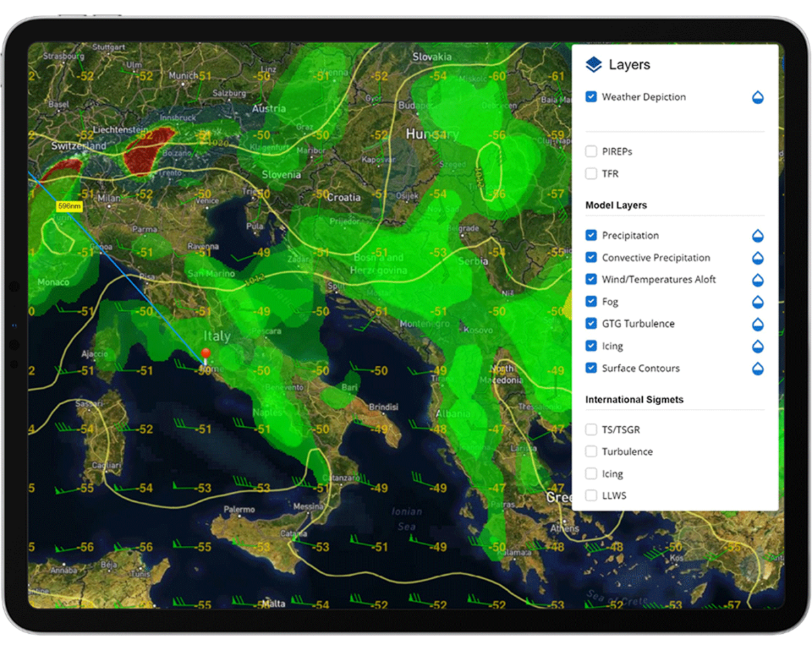Enable TS/TSGR under International Sigmets
This screenshot has height=650, width=812.
tap(591, 430)
